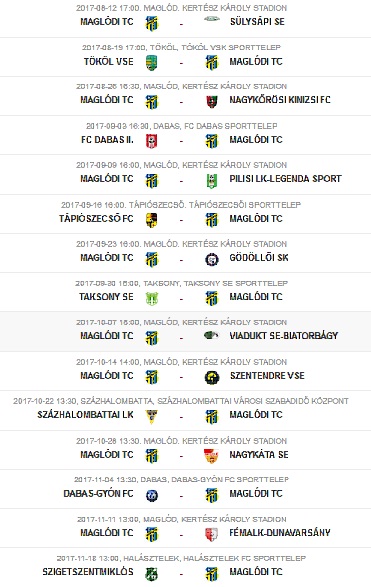Click the Százhalombattai LK team name
This screenshot has height=587, width=371.
(x=85, y=415)
